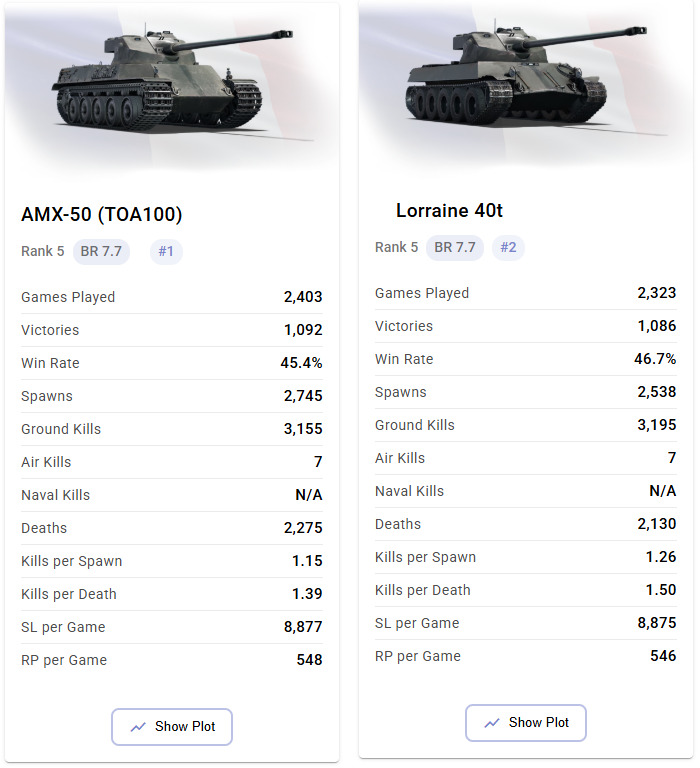
Task: Open the Lorraine 40t title
Action: 449,211
